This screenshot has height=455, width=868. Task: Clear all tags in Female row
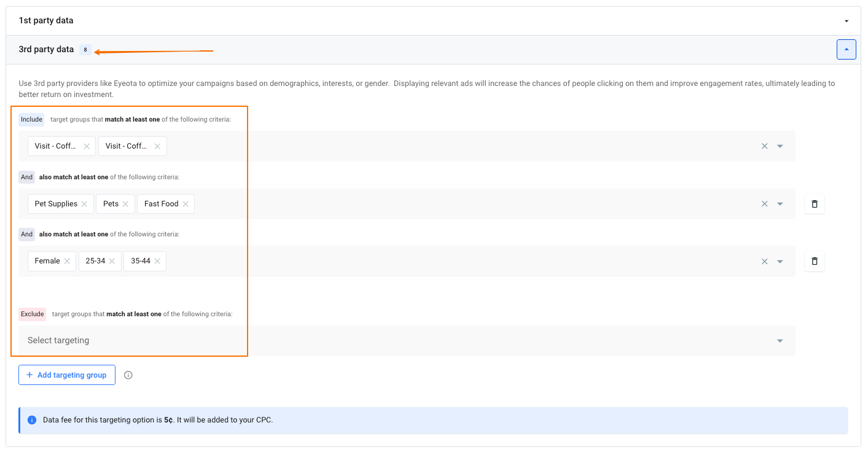click(x=764, y=261)
